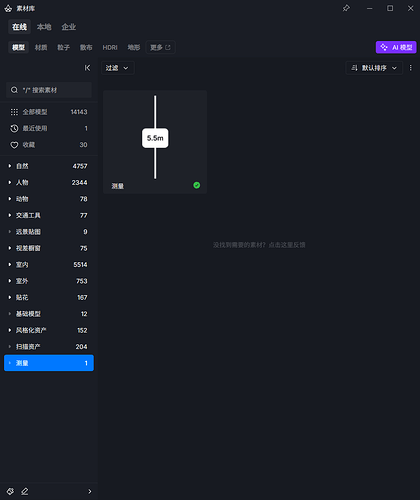Select the HDRI category tab
The height and width of the screenshot is (500, 420).
tap(110, 47)
